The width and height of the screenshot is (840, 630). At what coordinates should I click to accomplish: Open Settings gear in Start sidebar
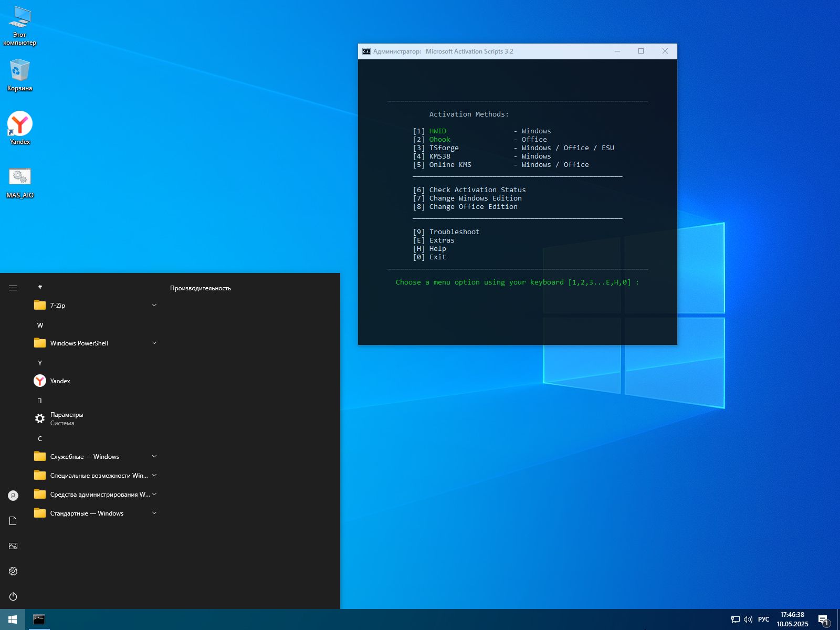[x=13, y=571]
